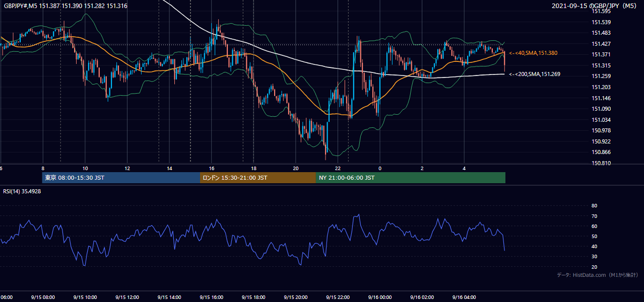Click bottom date label 9/16 00:00
This screenshot has width=644, height=302.
[x=379, y=297]
